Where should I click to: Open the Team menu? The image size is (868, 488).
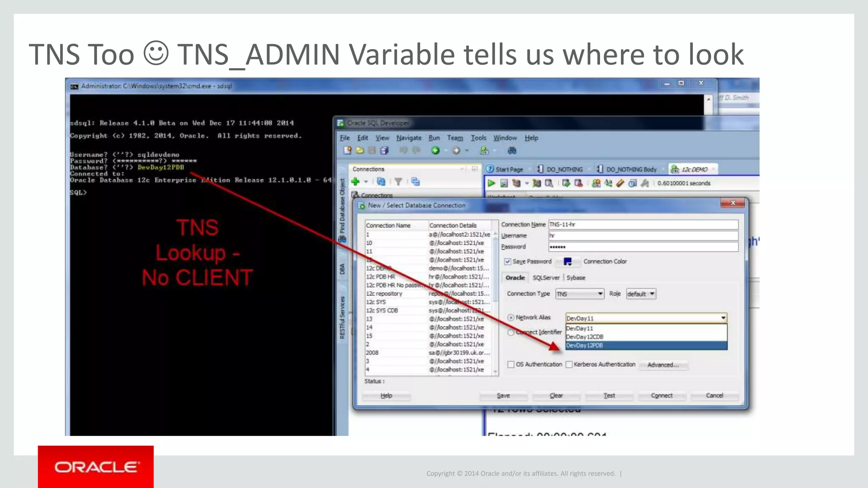click(455, 138)
